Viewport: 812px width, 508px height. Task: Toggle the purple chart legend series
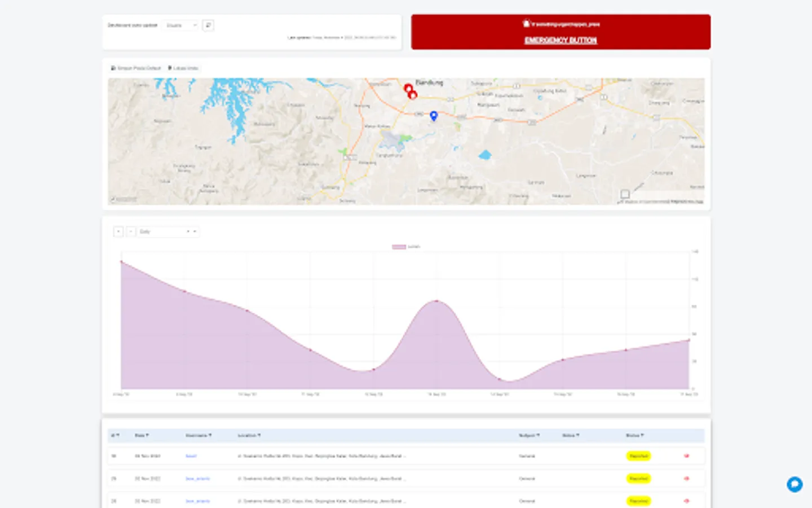[x=406, y=247]
